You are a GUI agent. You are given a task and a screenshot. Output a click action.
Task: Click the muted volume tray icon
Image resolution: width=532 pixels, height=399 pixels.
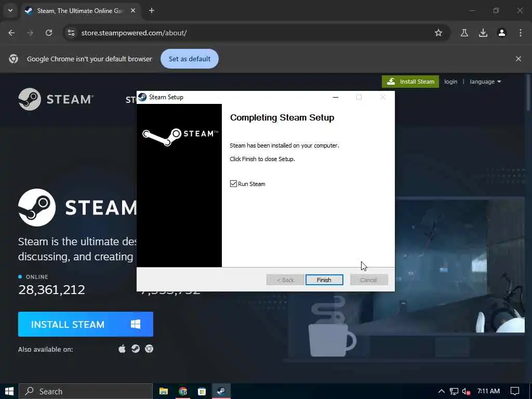(466, 392)
